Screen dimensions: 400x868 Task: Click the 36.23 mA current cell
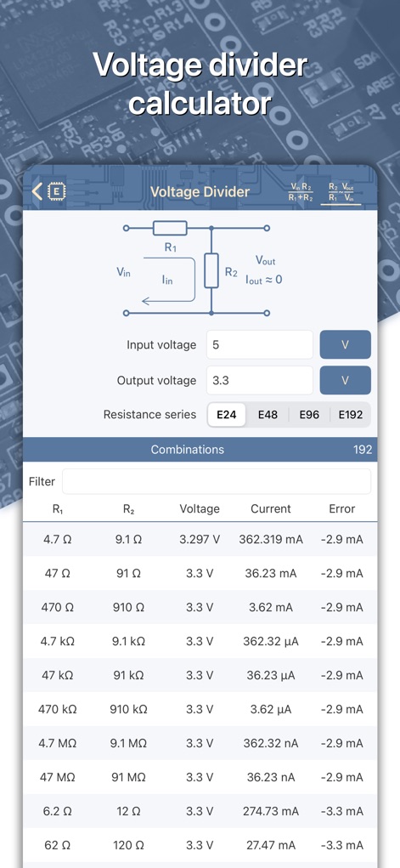271,574
